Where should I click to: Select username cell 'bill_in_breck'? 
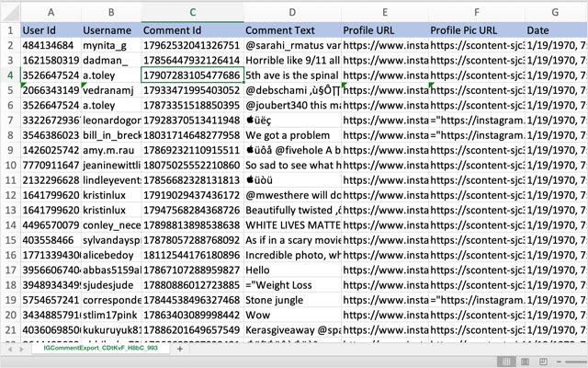(x=111, y=135)
